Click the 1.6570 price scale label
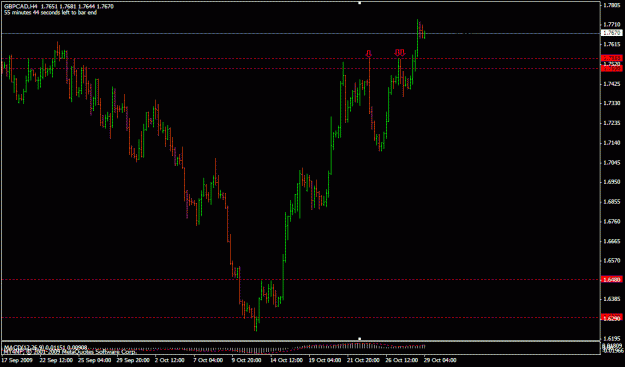This screenshot has height=367, width=625. [x=613, y=261]
